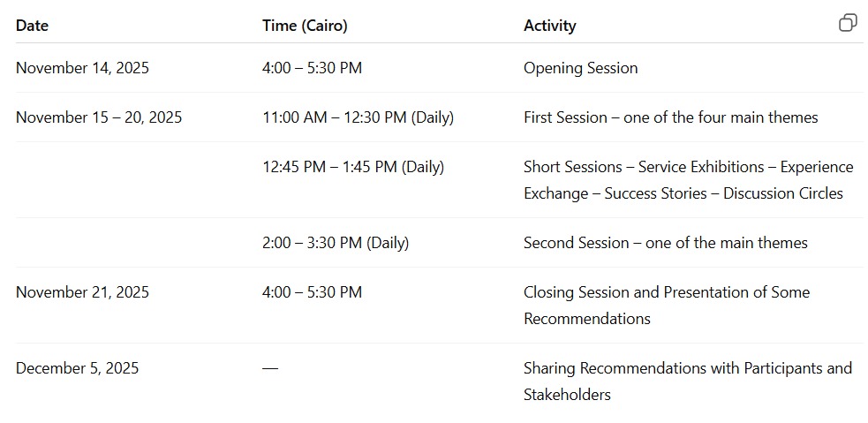The image size is (868, 423).
Task: Click the November 15 – 20, 2025 cell
Action: click(99, 117)
